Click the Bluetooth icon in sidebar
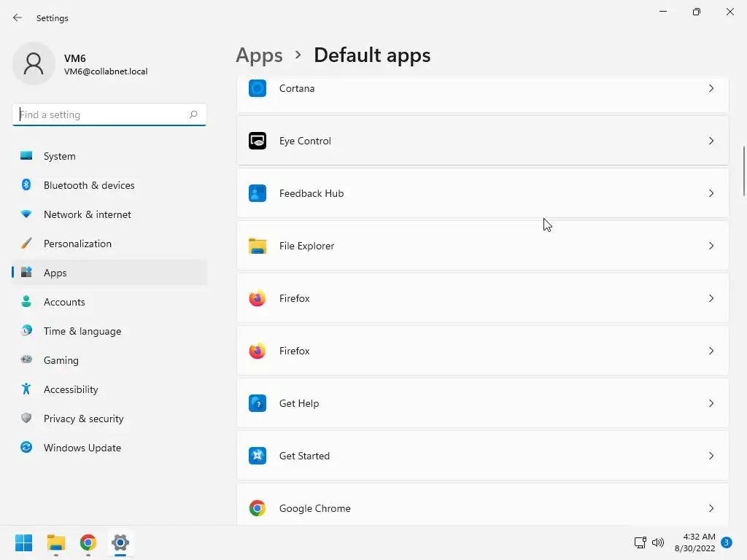This screenshot has height=560, width=747. coord(26,184)
